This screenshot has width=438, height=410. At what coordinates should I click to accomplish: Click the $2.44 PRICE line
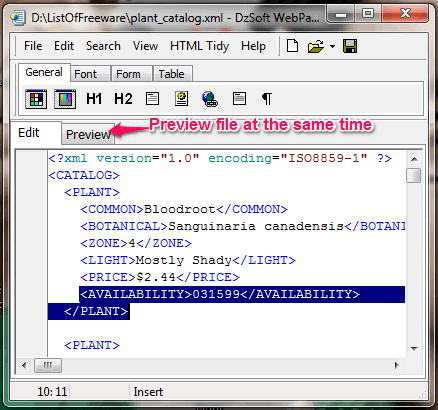160,277
